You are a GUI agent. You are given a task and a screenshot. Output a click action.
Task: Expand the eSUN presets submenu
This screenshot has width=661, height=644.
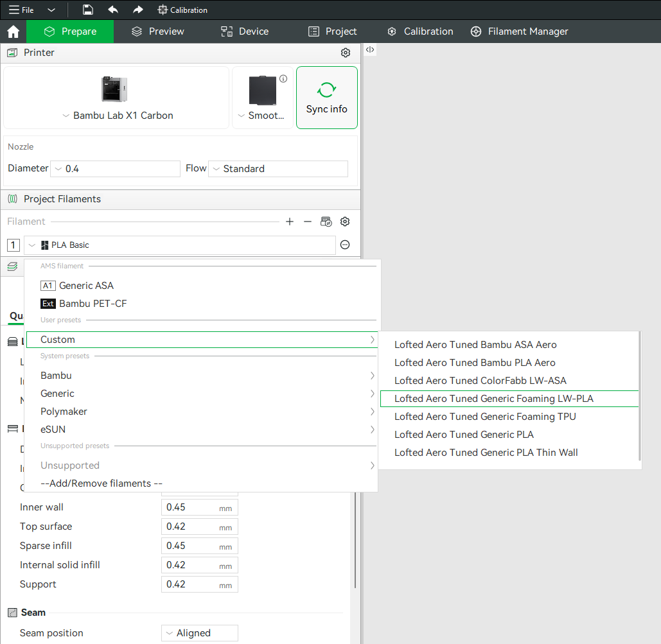(x=202, y=430)
